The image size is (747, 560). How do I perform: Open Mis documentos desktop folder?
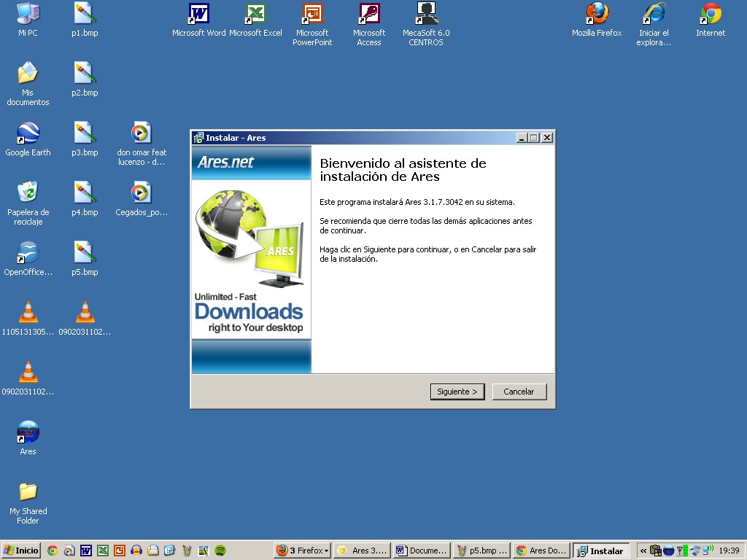(x=28, y=84)
